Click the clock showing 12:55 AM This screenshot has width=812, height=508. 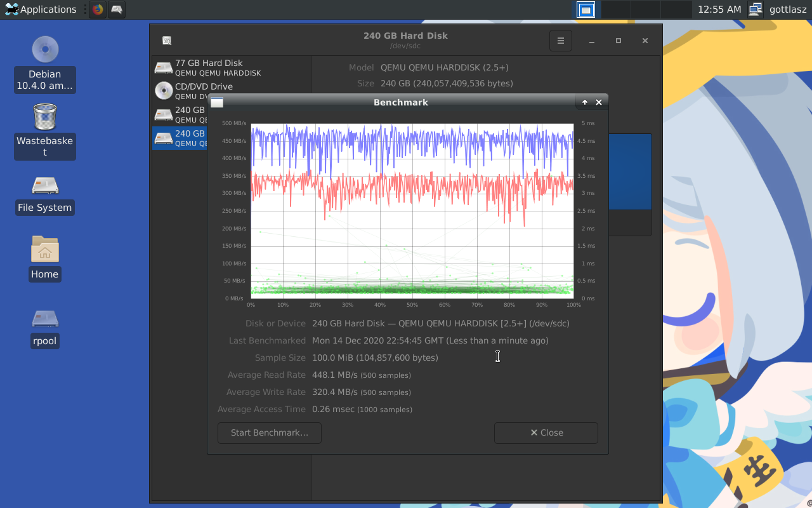719,10
